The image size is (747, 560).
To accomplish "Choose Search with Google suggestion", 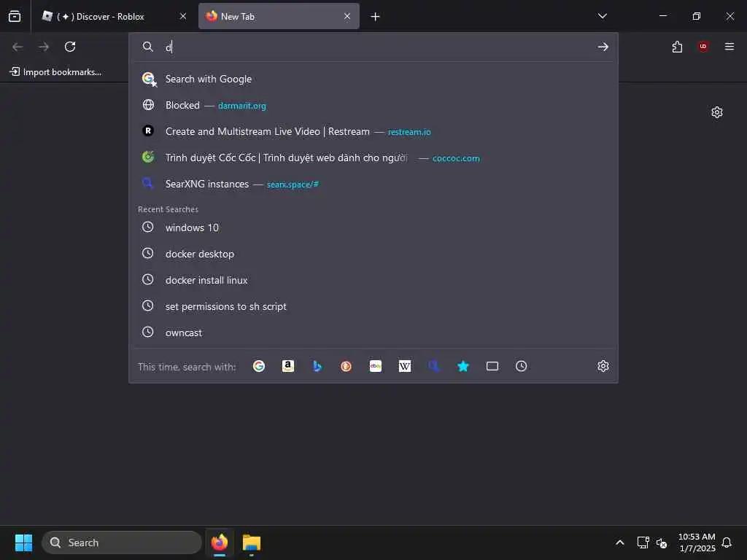I will point(373,79).
